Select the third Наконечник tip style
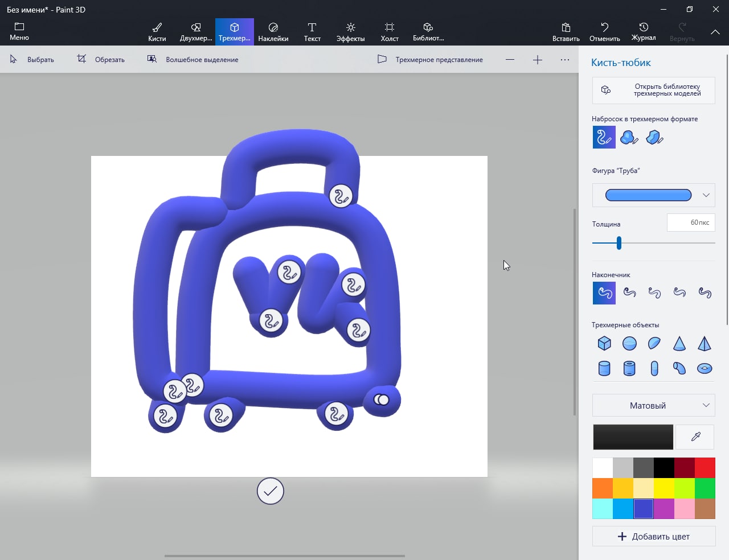 (x=654, y=293)
